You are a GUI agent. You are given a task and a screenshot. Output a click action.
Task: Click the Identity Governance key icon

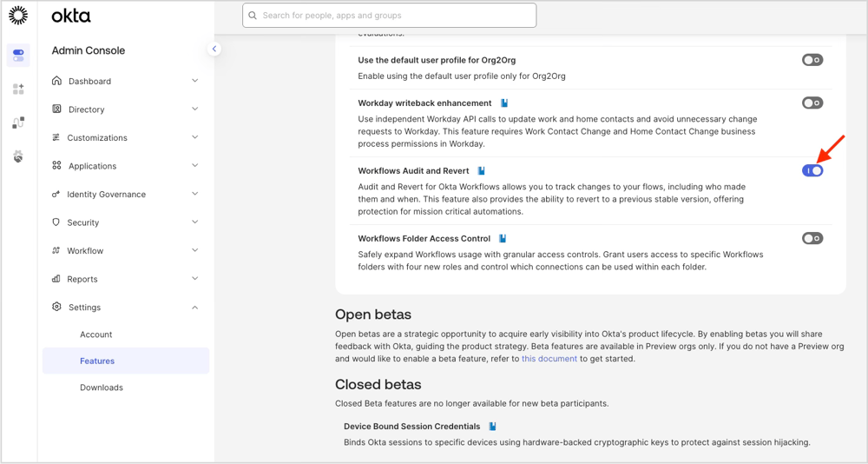click(x=56, y=194)
